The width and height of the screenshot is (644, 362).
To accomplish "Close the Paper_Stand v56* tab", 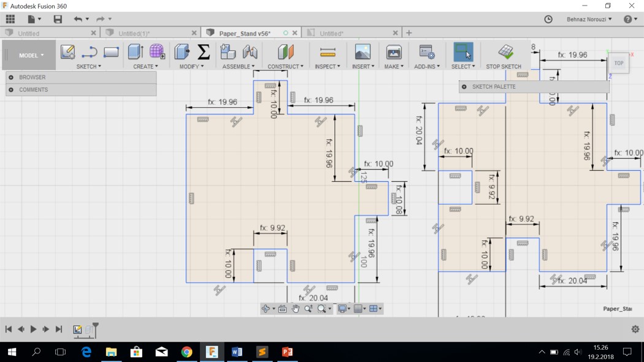I will [295, 33].
